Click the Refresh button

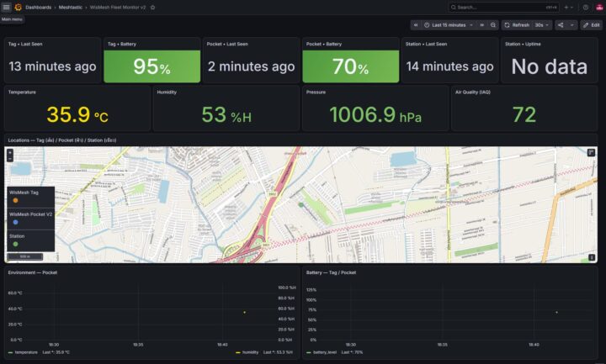point(517,25)
